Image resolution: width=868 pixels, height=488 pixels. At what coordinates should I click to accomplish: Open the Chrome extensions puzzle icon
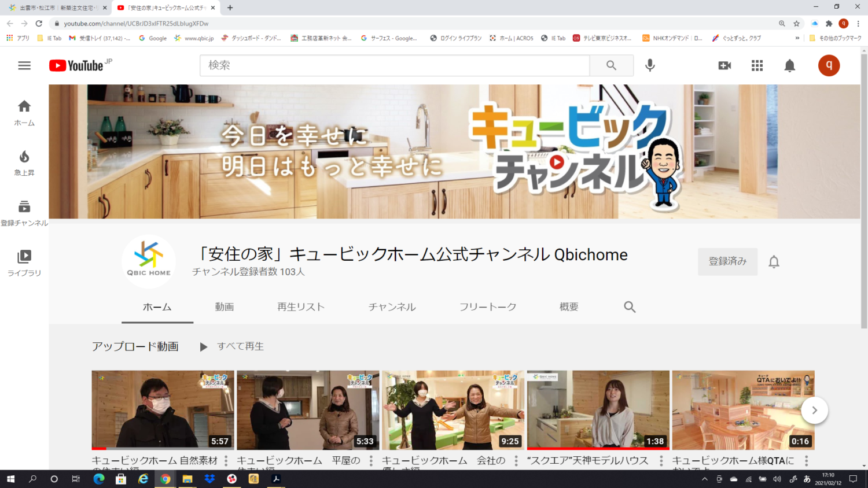point(829,23)
